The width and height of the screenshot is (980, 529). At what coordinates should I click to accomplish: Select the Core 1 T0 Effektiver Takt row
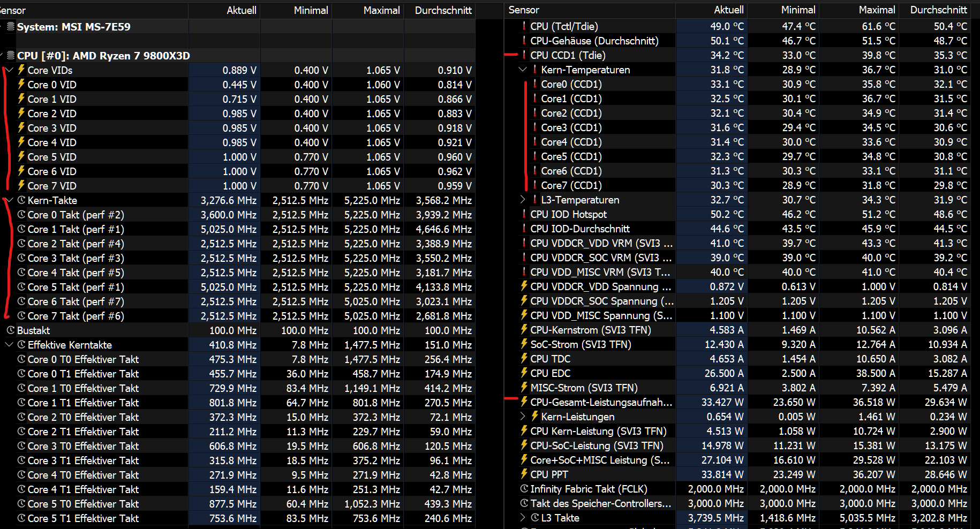238,388
